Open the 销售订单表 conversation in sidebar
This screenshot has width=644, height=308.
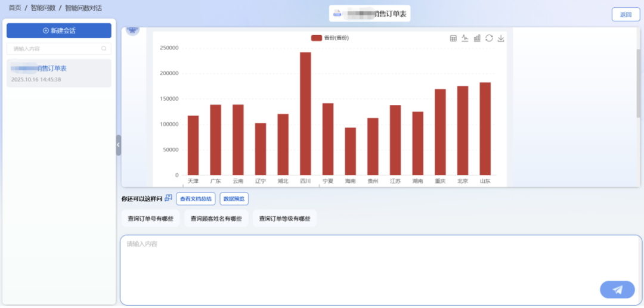tap(58, 73)
